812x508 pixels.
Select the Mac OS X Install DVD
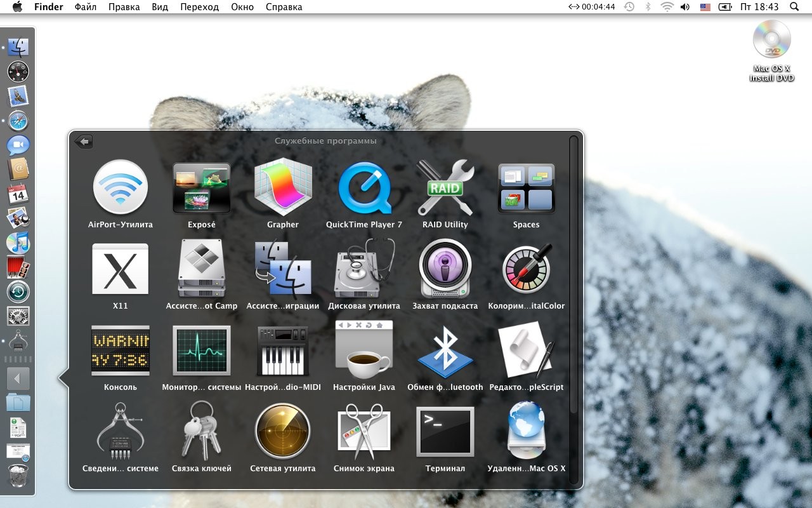point(771,51)
